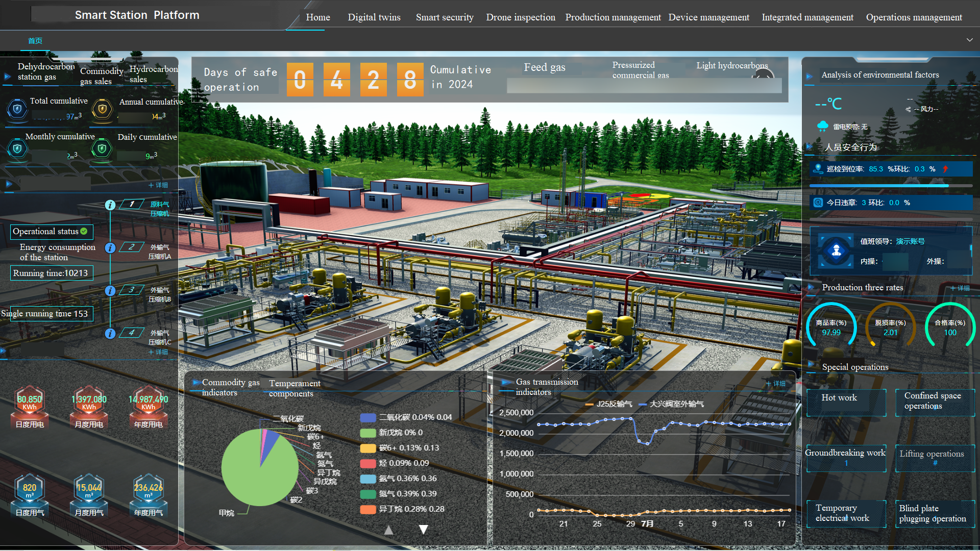Toggle the 大兴阀室外输气 legend series
The height and width of the screenshot is (551, 980).
[671, 404]
